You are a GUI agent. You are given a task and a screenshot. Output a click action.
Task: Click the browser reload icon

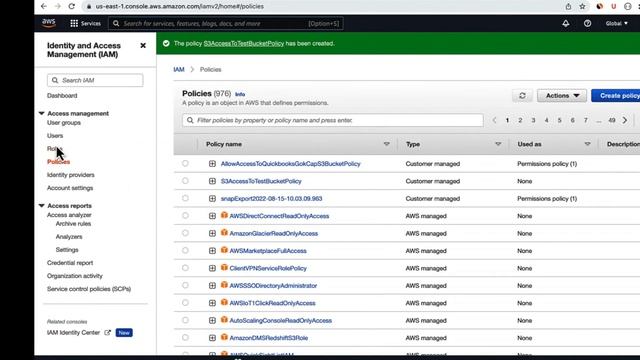pos(71,6)
